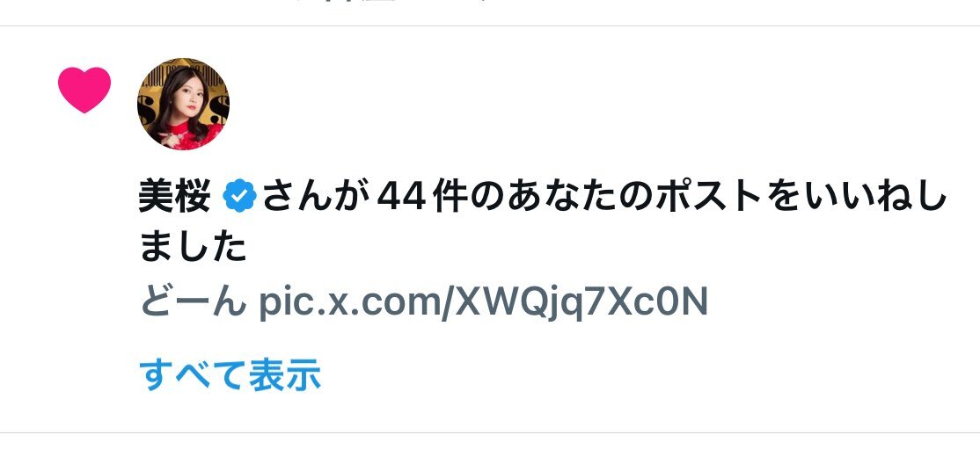Select the blue verified badge icon
This screenshot has width=980, height=464.
click(x=241, y=195)
